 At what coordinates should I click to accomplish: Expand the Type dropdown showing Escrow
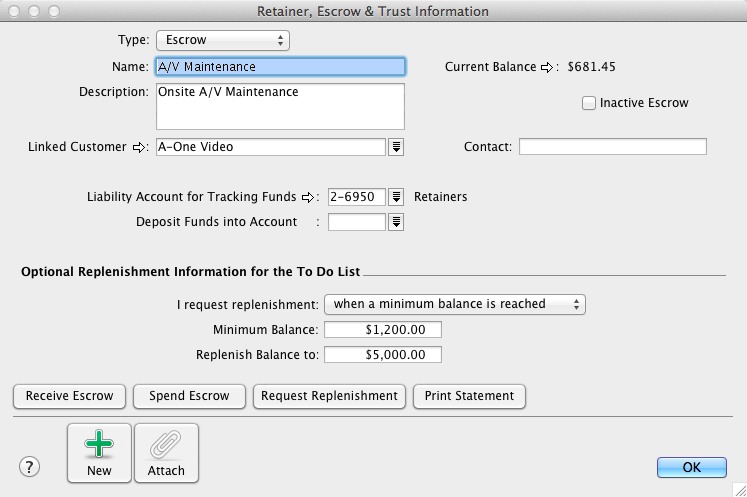pos(222,41)
